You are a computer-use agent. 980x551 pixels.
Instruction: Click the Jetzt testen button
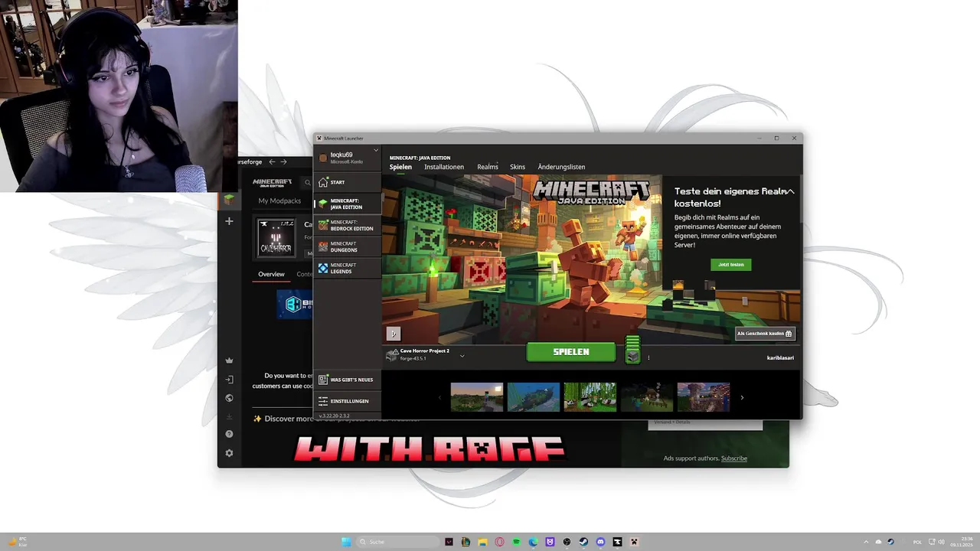[730, 265]
